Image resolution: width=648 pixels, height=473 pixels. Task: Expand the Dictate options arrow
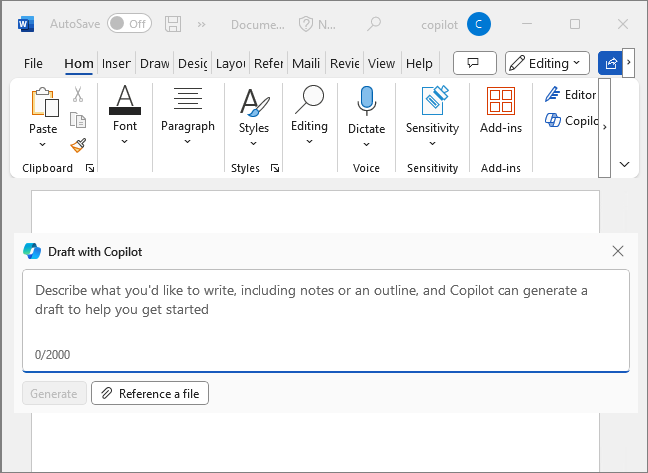click(367, 145)
